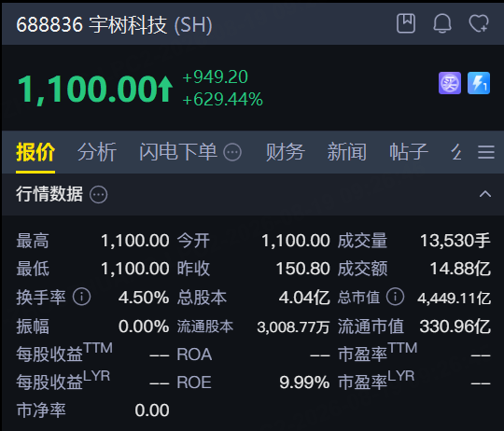Open more options next to 行情数据
The image size is (504, 431).
coord(98,194)
